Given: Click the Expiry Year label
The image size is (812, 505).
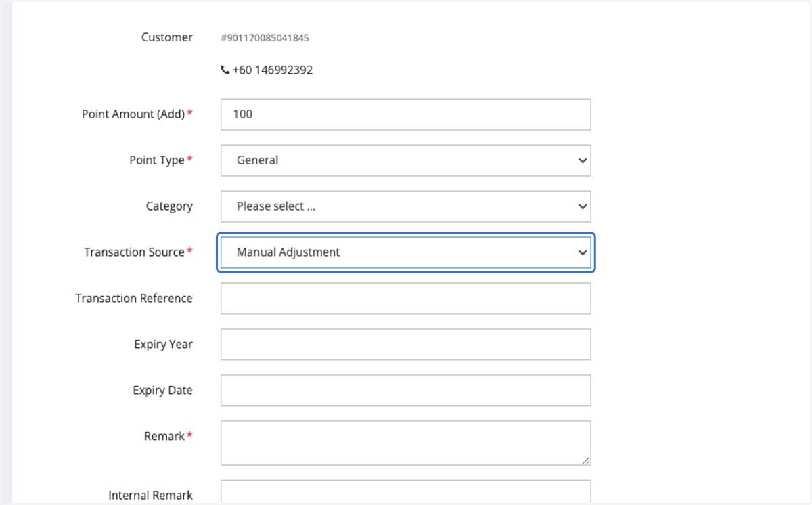Looking at the screenshot, I should point(163,345).
